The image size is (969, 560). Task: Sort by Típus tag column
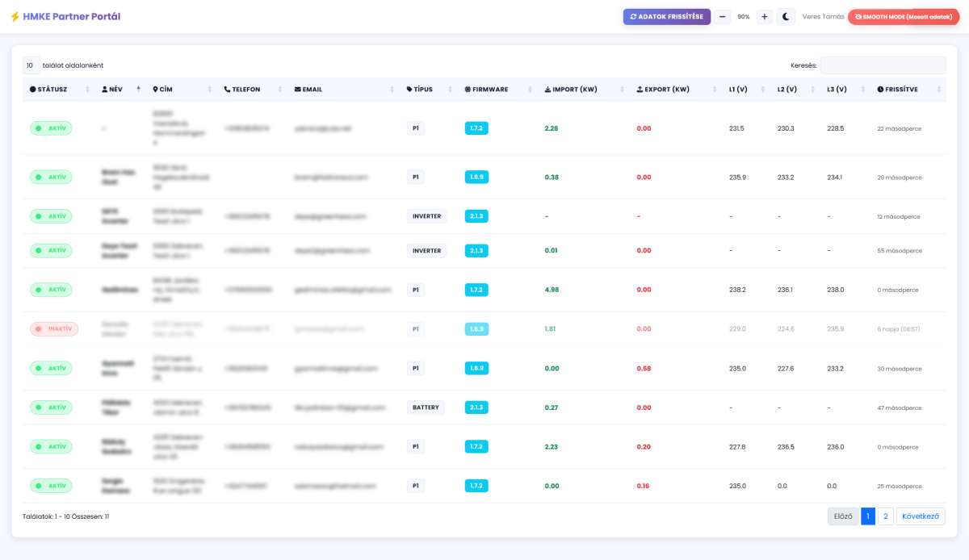pos(419,90)
